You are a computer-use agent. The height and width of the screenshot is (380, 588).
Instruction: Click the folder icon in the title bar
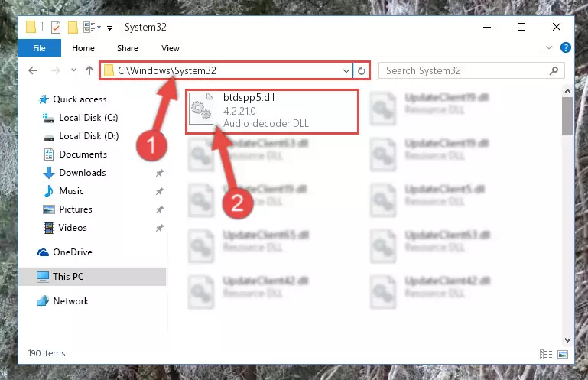click(x=31, y=27)
